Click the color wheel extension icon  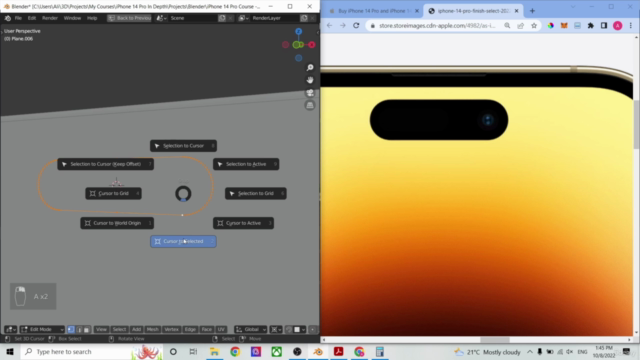[551, 25]
